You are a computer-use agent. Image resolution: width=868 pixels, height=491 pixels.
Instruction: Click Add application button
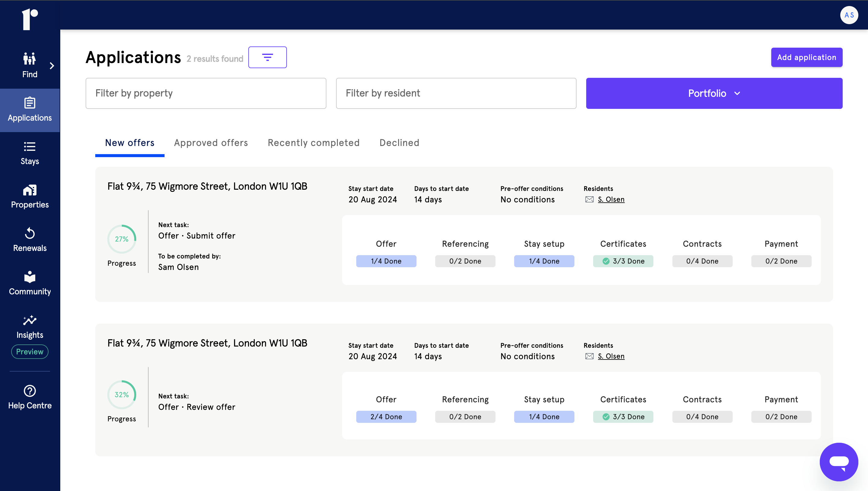pyautogui.click(x=806, y=57)
